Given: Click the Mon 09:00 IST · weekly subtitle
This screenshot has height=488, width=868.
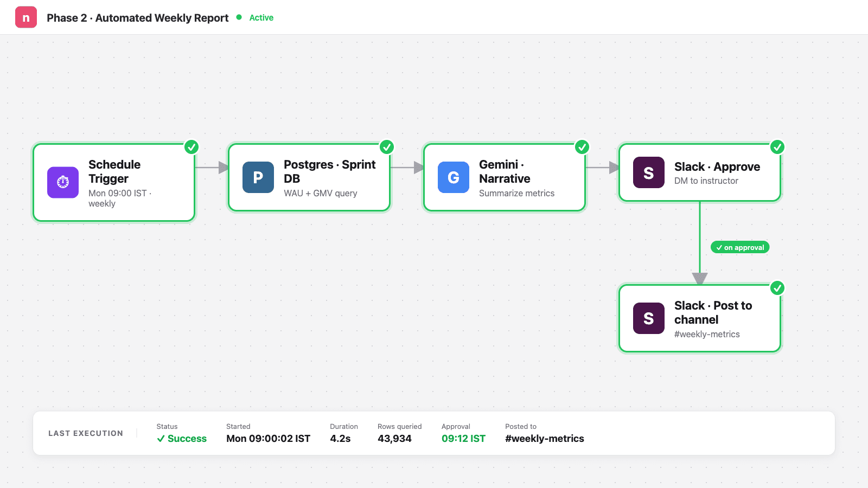Looking at the screenshot, I should click(x=120, y=198).
